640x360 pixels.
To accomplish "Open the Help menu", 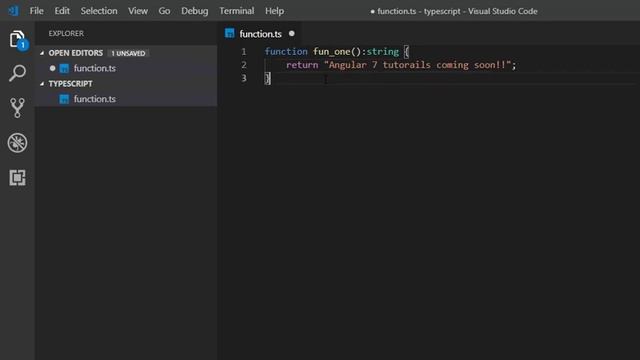I will [x=274, y=11].
